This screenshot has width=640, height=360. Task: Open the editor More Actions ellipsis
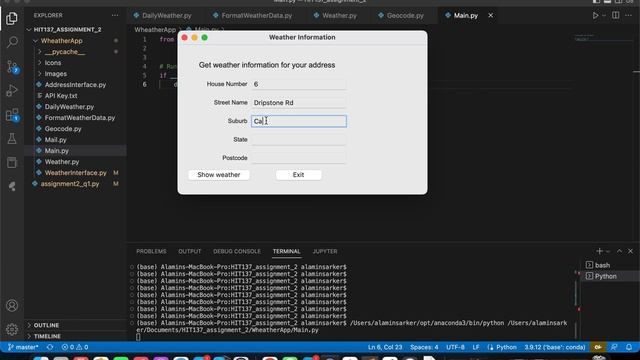[628, 16]
